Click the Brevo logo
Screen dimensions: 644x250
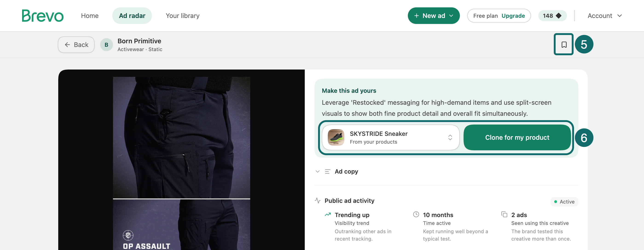click(43, 16)
